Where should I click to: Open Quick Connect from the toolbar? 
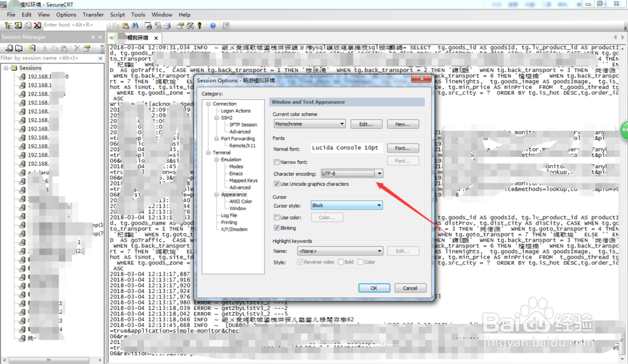click(x=18, y=25)
